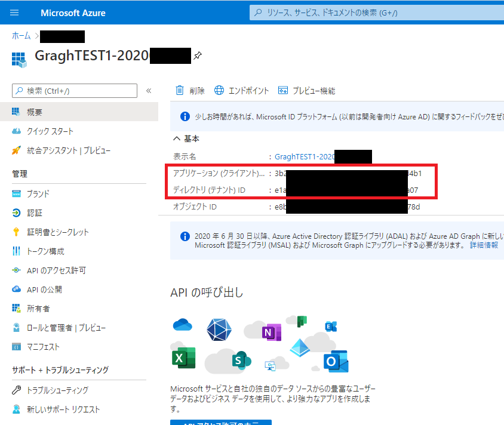Click the SharePoint icon
The width and height of the screenshot is (504, 425).
tap(241, 361)
